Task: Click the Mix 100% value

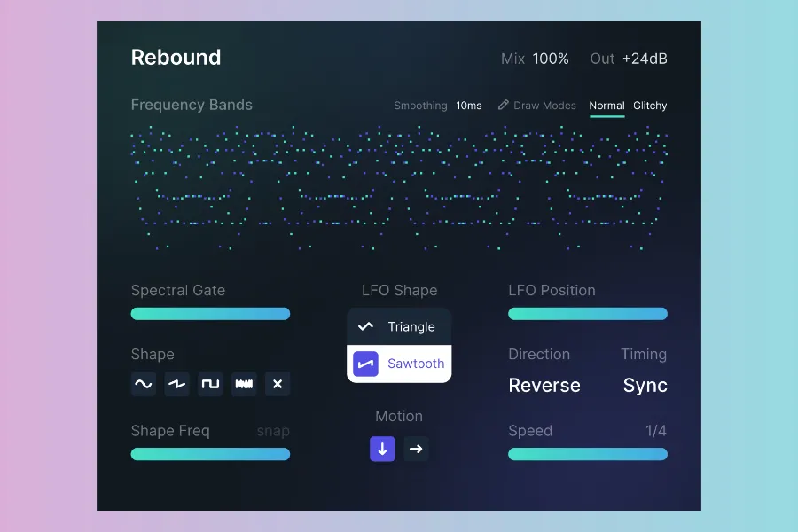Action: pyautogui.click(x=551, y=59)
